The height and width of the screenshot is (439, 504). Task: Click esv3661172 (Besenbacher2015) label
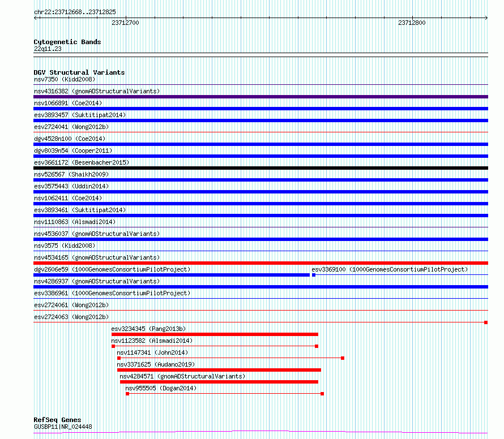click(x=82, y=162)
